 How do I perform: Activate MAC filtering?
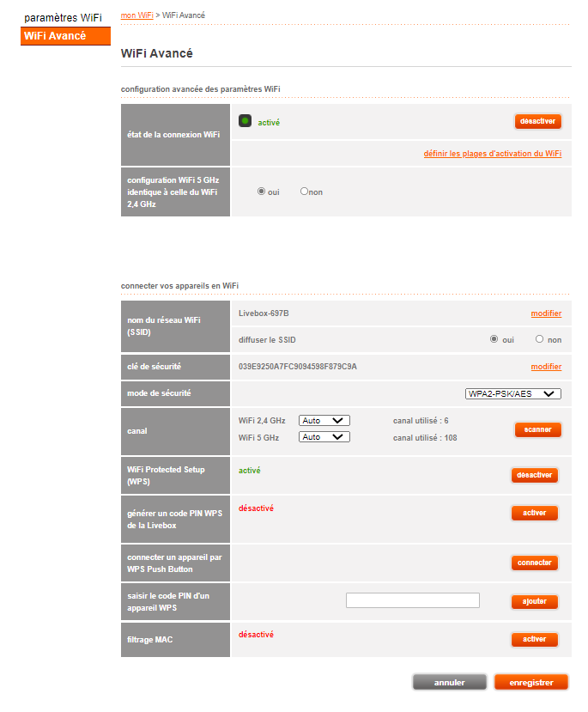coord(534,639)
